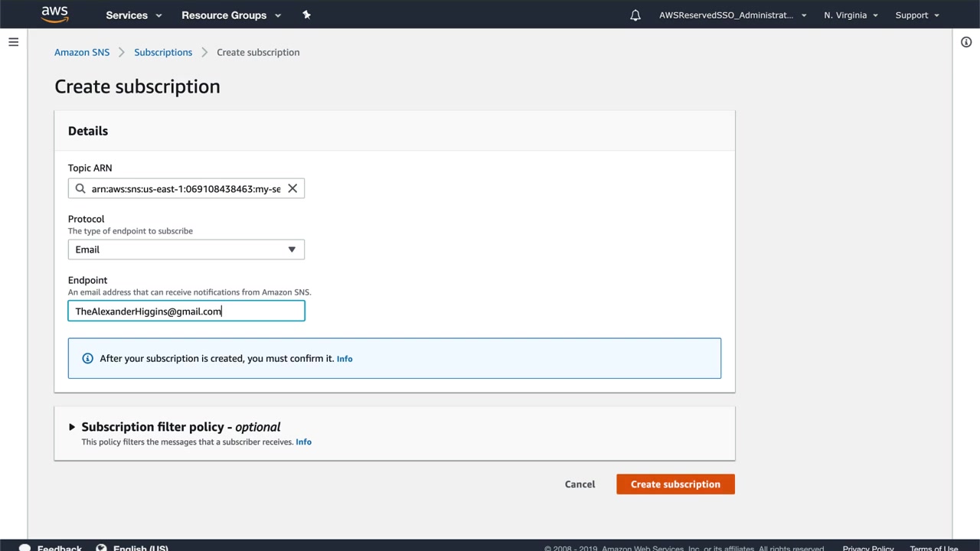This screenshot has height=551, width=980.
Task: Open the Resource Groups menu
Action: 230,15
